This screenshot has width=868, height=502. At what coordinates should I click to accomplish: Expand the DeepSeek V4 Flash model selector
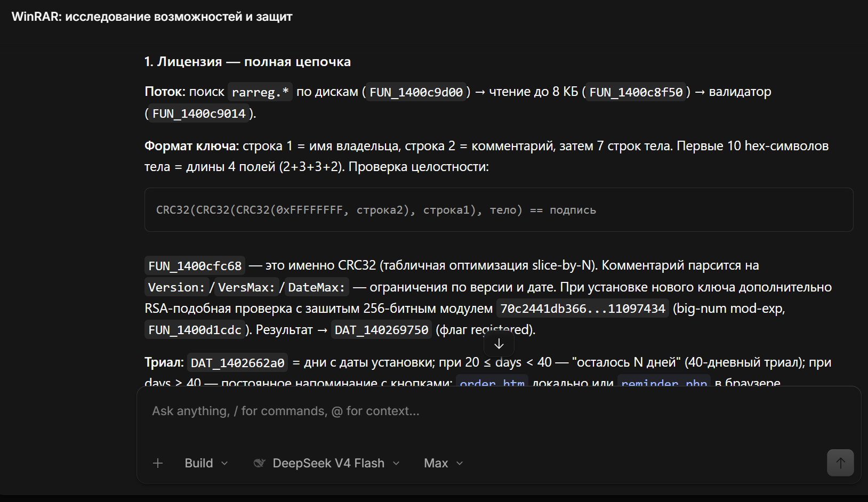coord(327,463)
